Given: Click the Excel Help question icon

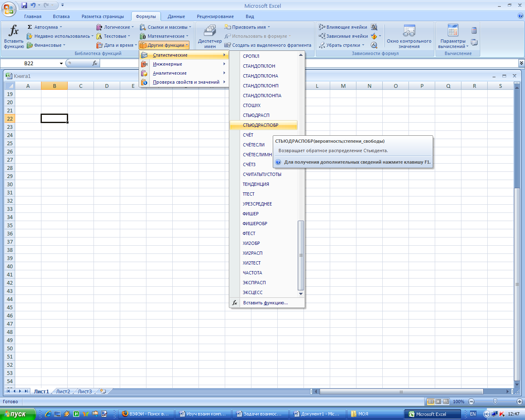Looking at the screenshot, I should (x=520, y=16).
